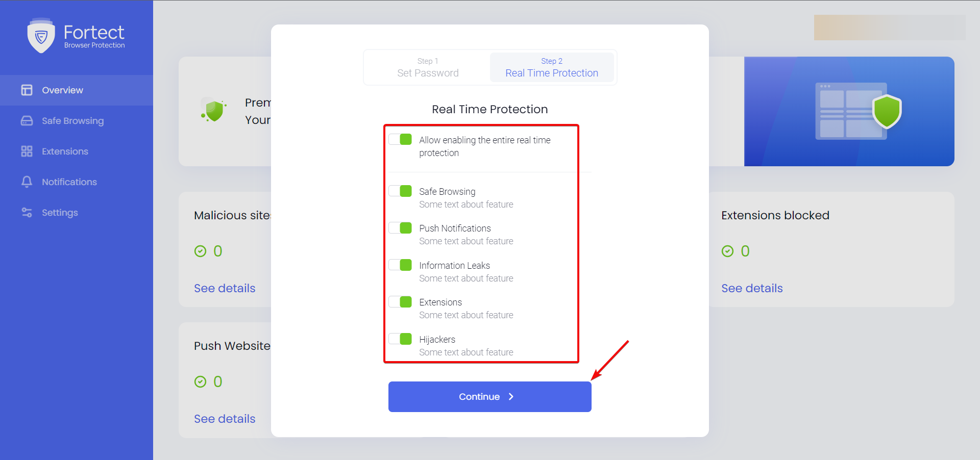980x460 pixels.
Task: Go to Step 1 Set Password tab
Action: [x=428, y=67]
